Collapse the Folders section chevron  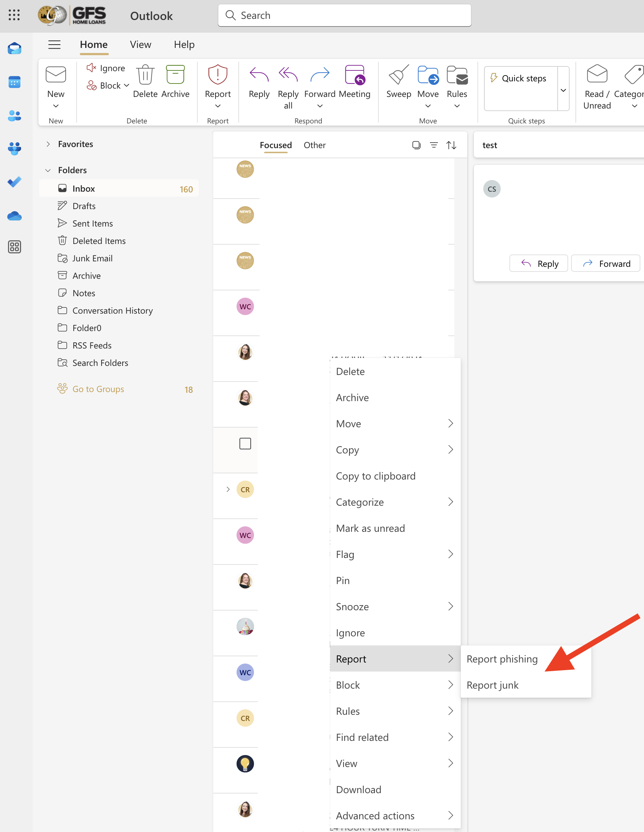(x=48, y=170)
